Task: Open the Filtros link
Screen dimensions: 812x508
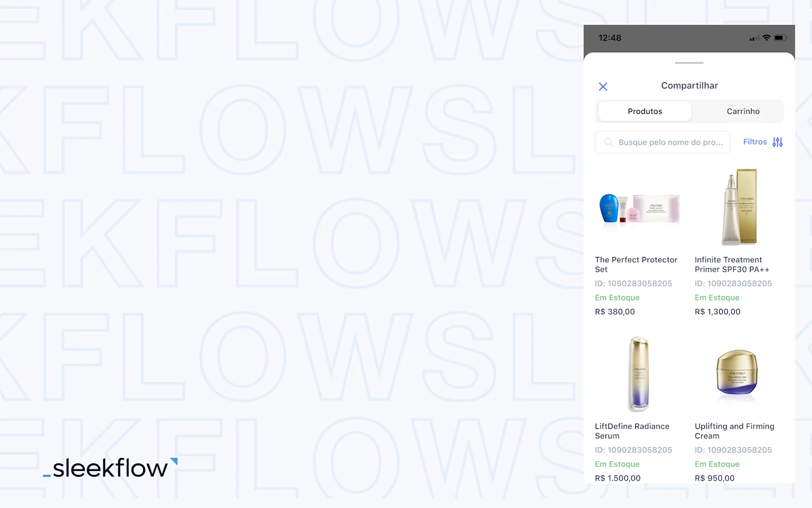Action: click(x=755, y=142)
